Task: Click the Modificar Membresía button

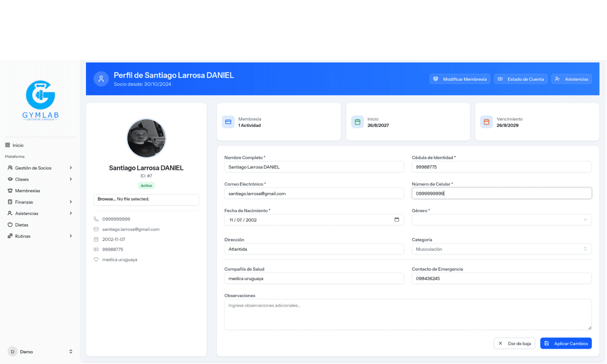Action: click(x=460, y=79)
